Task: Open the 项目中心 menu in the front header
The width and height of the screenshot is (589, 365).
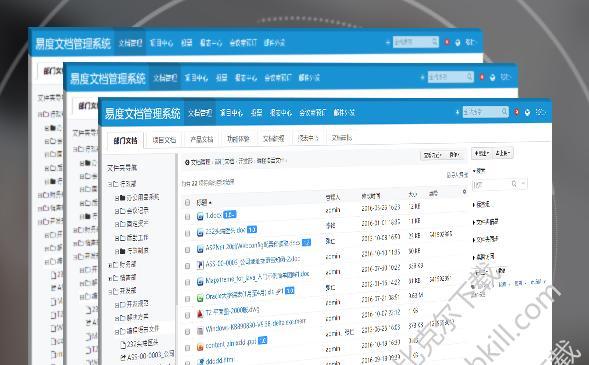Action: pos(231,112)
